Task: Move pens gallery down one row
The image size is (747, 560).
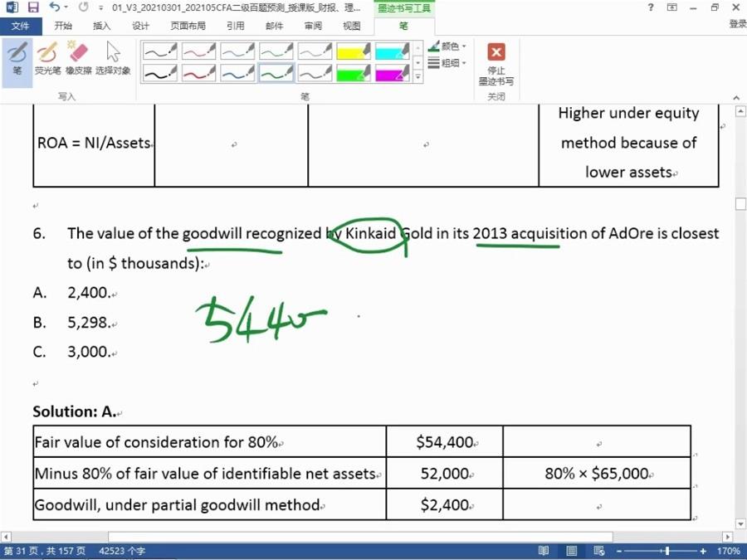Action: pyautogui.click(x=417, y=62)
